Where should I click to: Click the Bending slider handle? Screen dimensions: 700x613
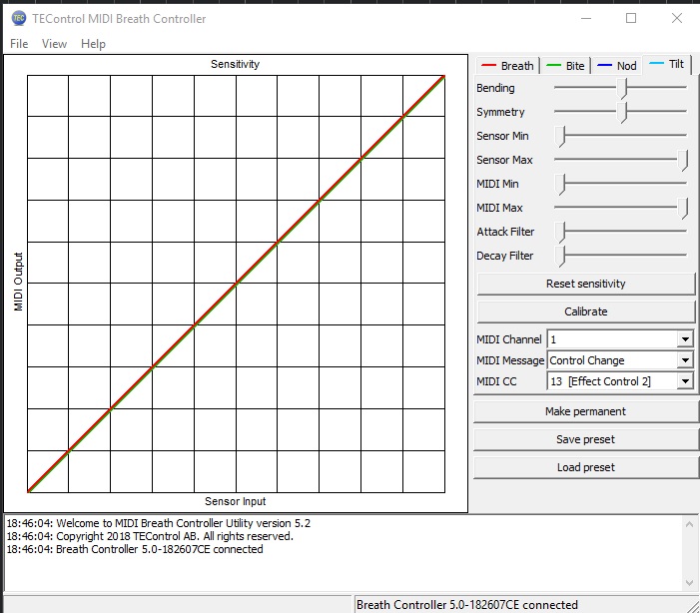(x=622, y=88)
